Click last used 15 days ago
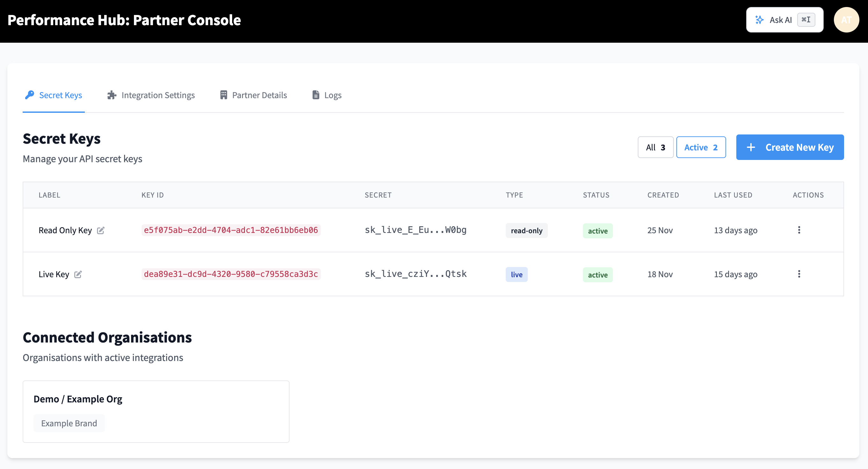The width and height of the screenshot is (868, 469). (736, 274)
